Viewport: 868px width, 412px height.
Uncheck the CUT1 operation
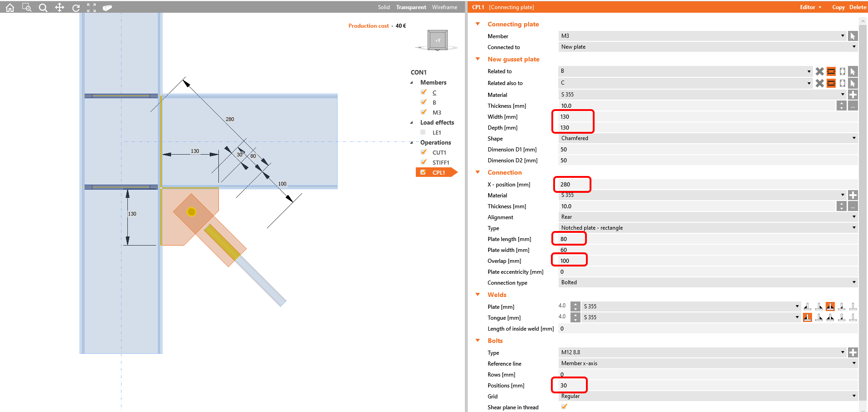[424, 152]
